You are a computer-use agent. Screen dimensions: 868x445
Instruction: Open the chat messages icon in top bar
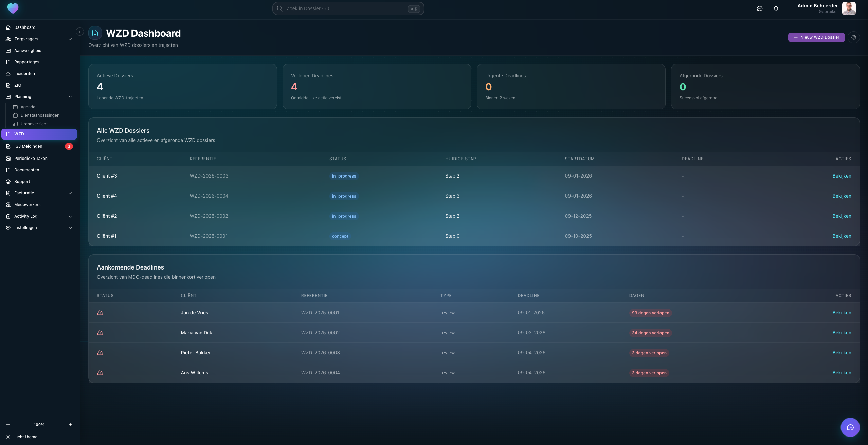[x=760, y=8]
